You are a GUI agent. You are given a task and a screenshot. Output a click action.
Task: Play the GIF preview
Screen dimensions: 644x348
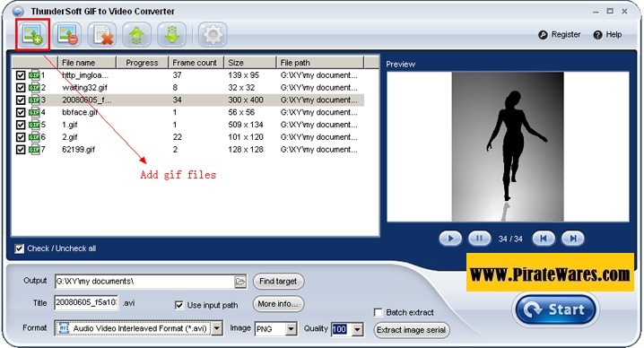[x=450, y=239]
